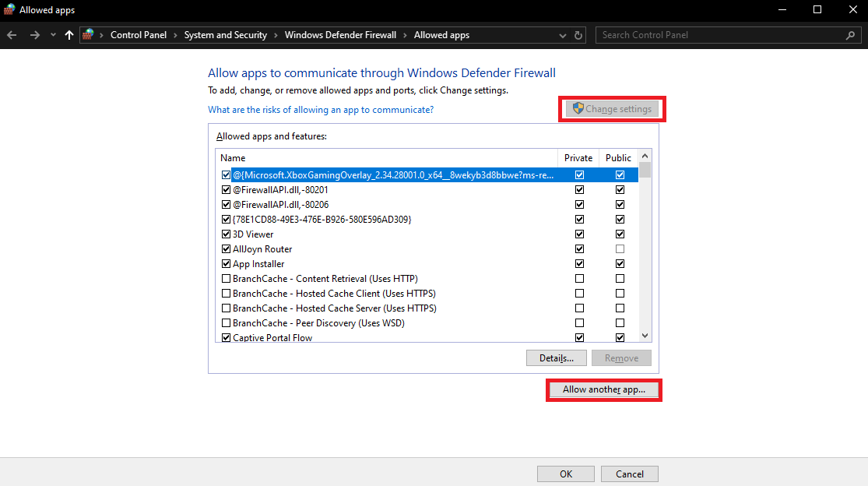Click the search icon in Search Control Panel
The image size is (868, 486).
tap(850, 34)
